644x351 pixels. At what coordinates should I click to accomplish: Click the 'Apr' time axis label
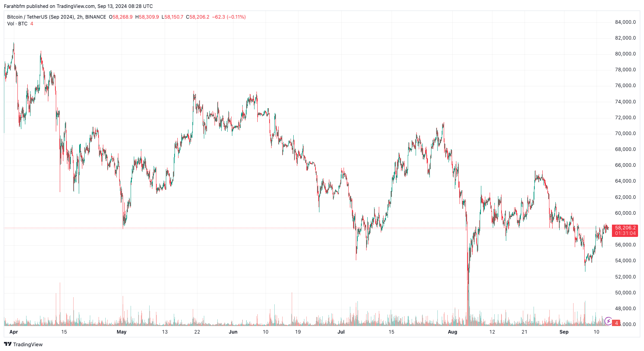(13, 332)
